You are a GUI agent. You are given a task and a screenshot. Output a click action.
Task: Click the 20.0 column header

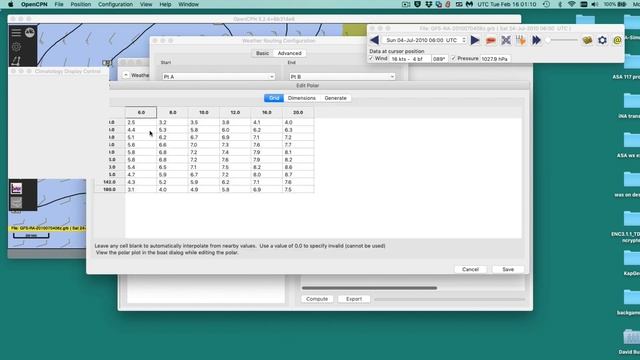298,112
